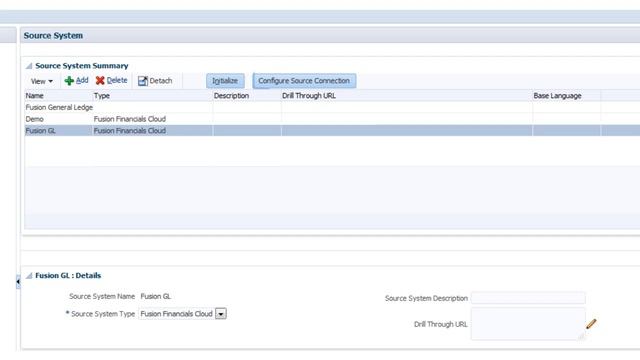Click Configure Source Connection button
This screenshot has width=640, height=360.
(x=304, y=81)
